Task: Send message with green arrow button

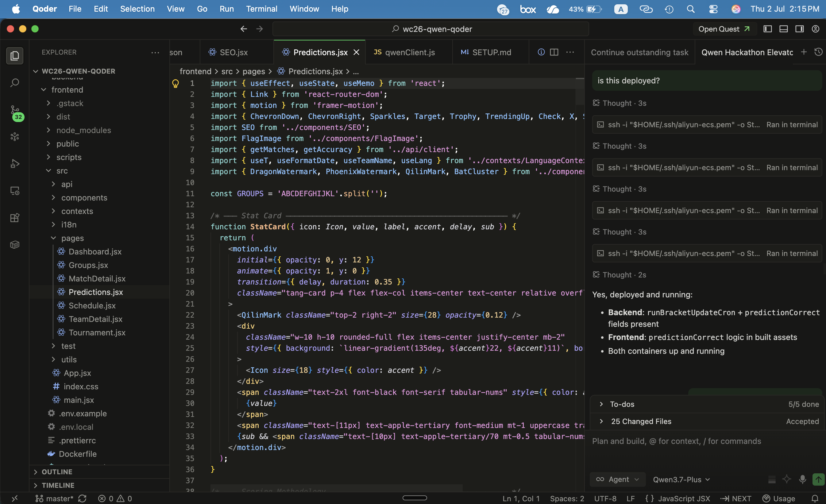Action: (x=818, y=479)
